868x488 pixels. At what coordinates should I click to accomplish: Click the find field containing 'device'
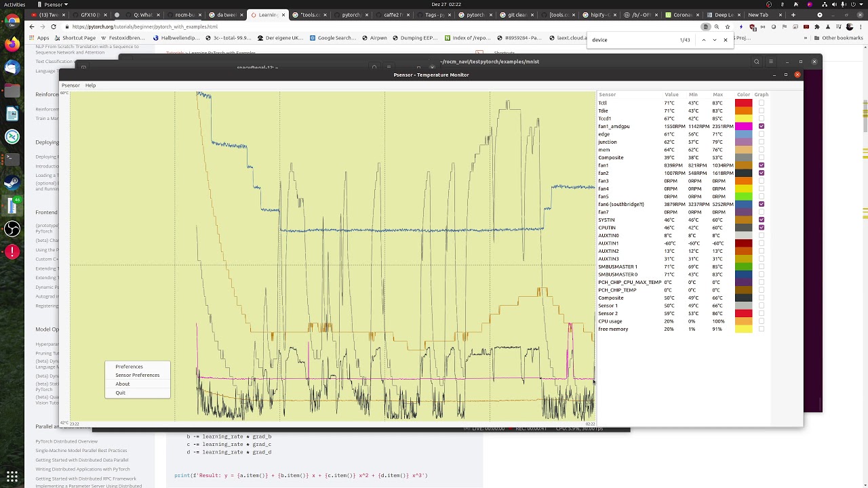pos(633,40)
